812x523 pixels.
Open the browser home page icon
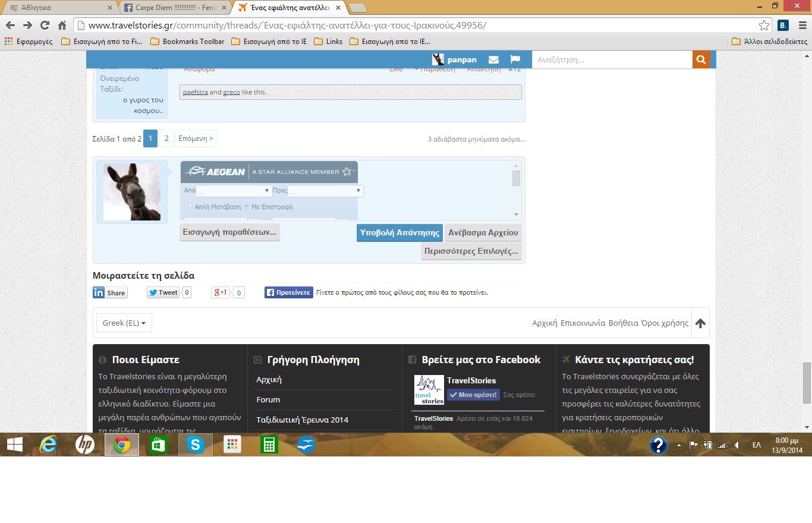[62, 26]
